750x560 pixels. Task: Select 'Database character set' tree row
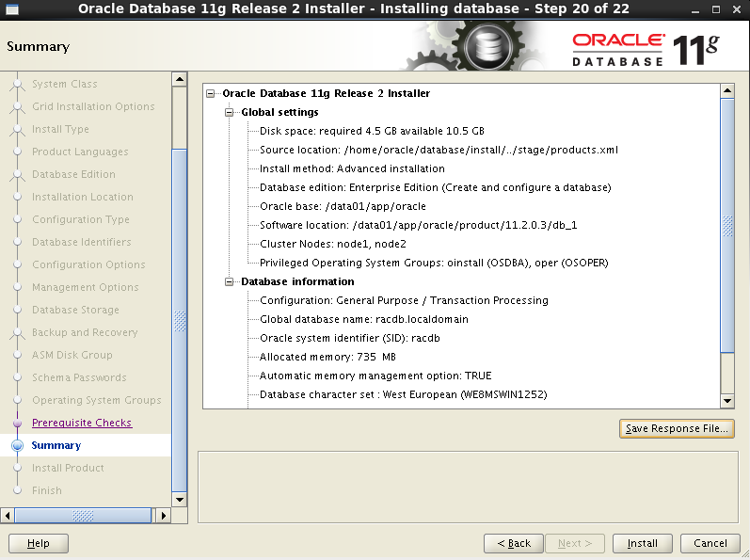(x=403, y=394)
